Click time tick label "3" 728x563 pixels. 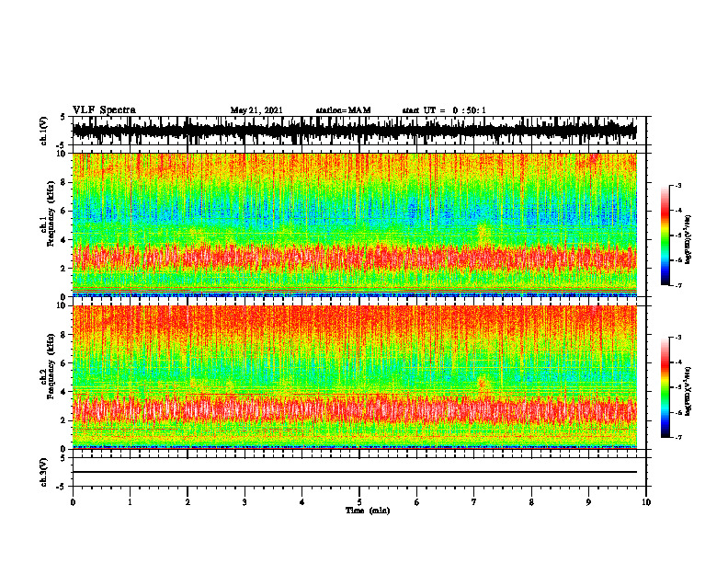[245, 502]
